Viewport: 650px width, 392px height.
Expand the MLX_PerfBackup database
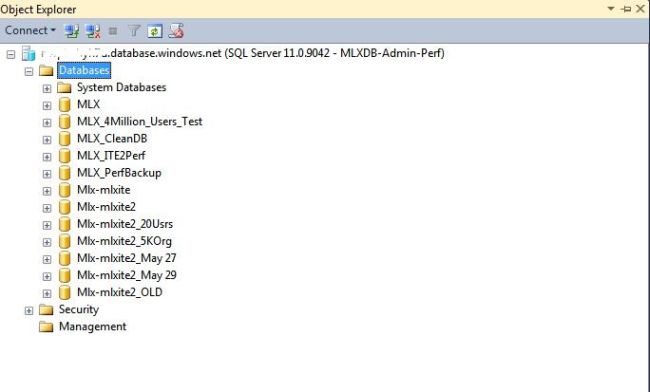point(47,174)
